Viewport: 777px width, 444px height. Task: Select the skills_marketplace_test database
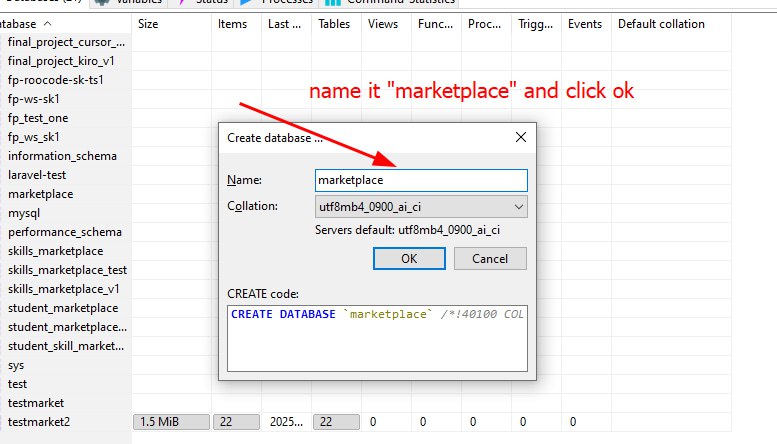coord(67,270)
